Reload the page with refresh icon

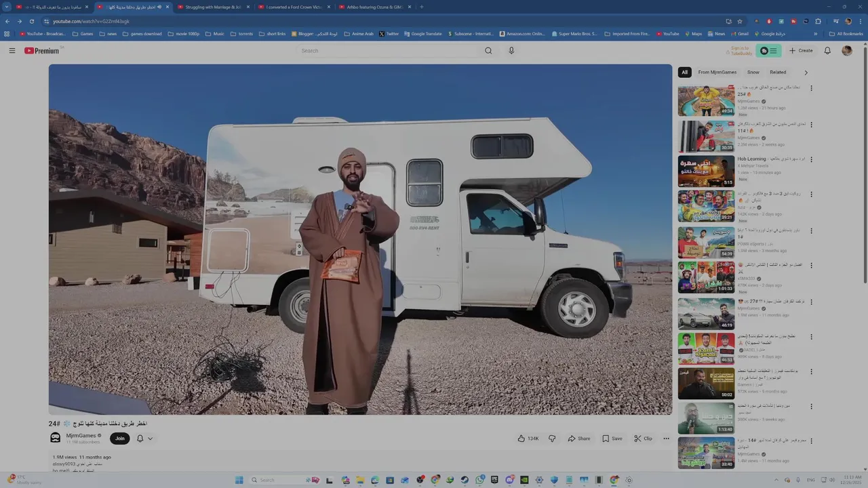point(31,21)
